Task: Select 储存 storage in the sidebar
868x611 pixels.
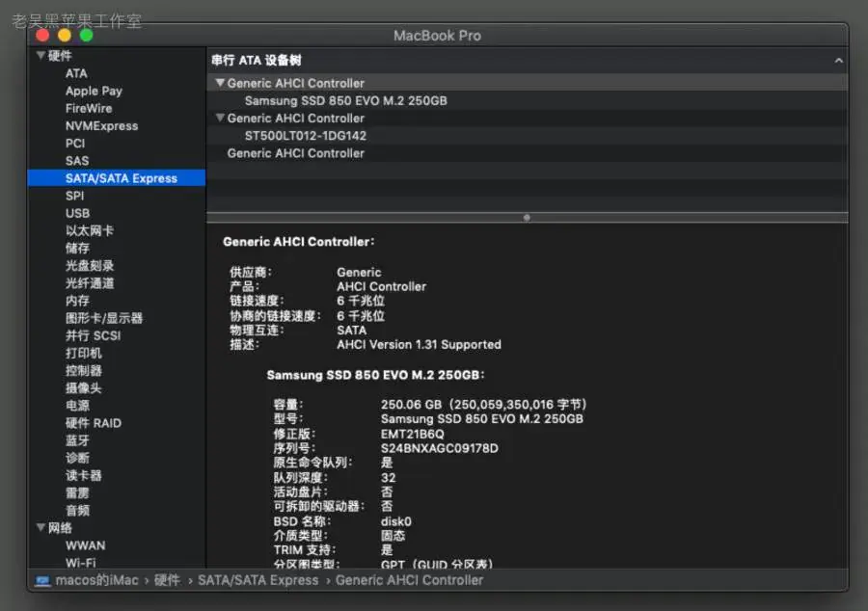Action: (x=77, y=249)
